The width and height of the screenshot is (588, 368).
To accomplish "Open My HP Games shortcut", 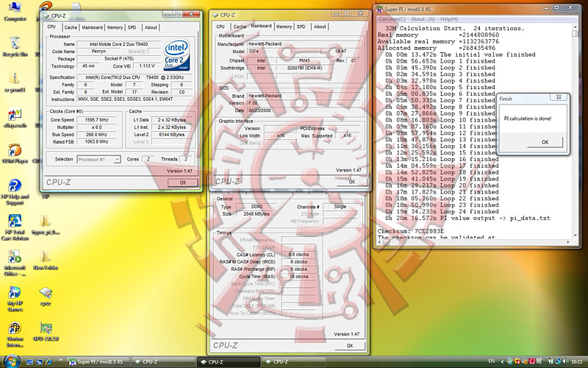I will tap(15, 299).
